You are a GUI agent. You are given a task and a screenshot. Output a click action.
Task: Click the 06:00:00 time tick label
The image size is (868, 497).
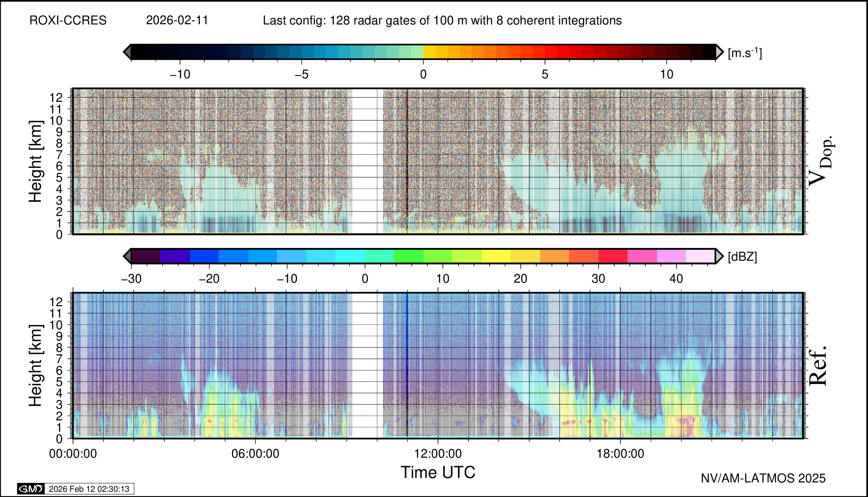[255, 454]
